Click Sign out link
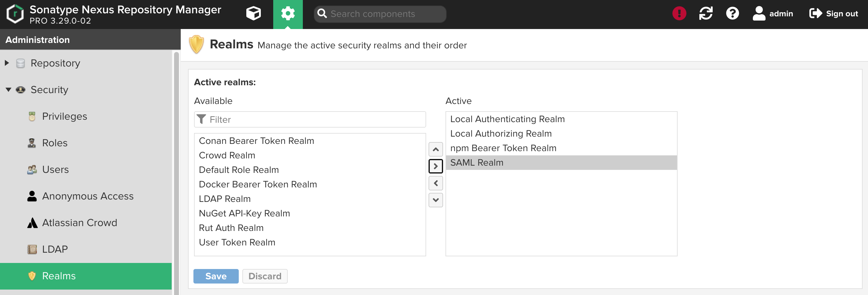868x295 pixels. coord(834,14)
